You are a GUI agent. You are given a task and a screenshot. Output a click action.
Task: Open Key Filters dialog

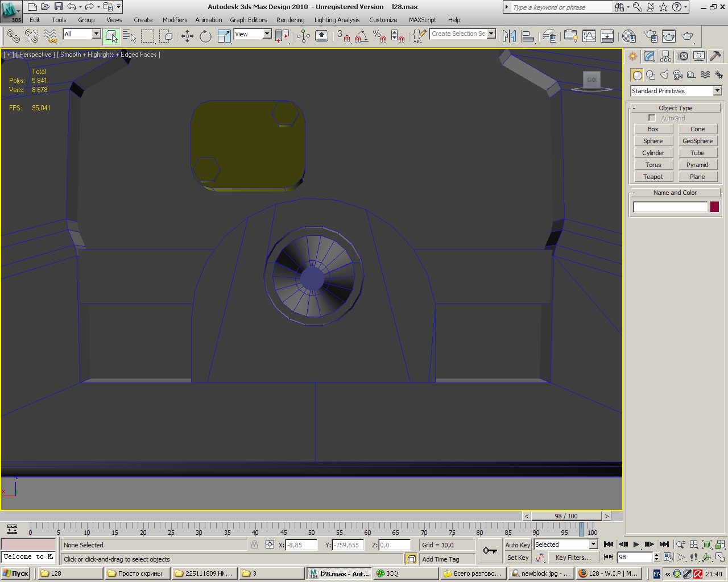pyautogui.click(x=572, y=558)
